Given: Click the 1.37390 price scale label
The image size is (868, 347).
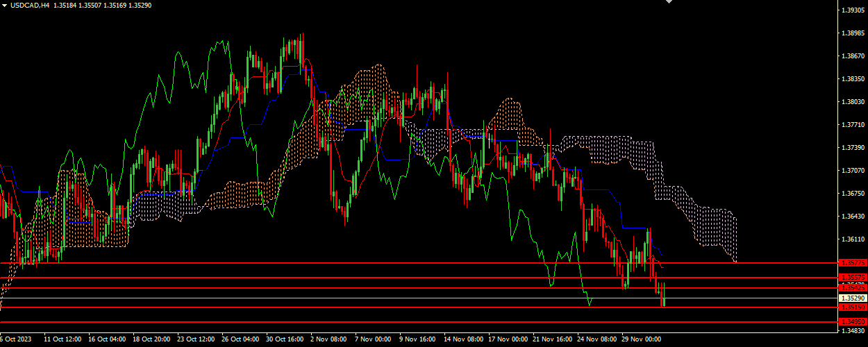Looking at the screenshot, I should coord(852,148).
